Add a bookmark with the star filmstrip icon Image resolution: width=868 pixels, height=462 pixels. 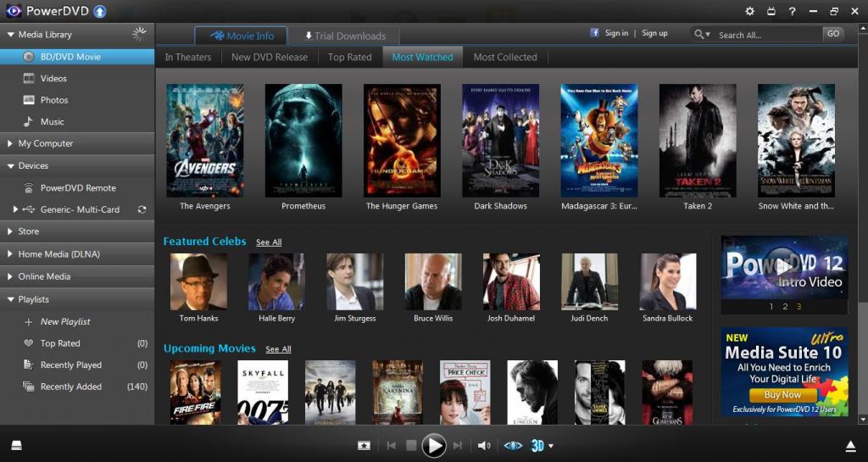point(364,445)
